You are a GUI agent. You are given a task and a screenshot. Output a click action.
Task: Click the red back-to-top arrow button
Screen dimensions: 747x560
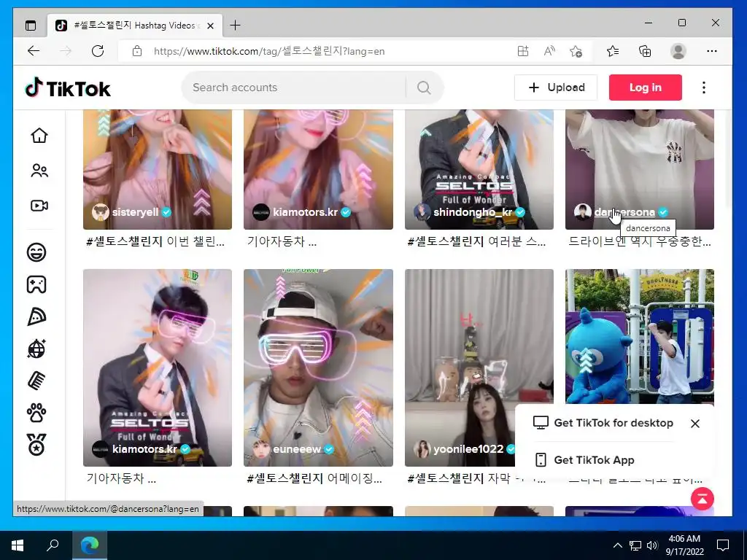tap(703, 499)
